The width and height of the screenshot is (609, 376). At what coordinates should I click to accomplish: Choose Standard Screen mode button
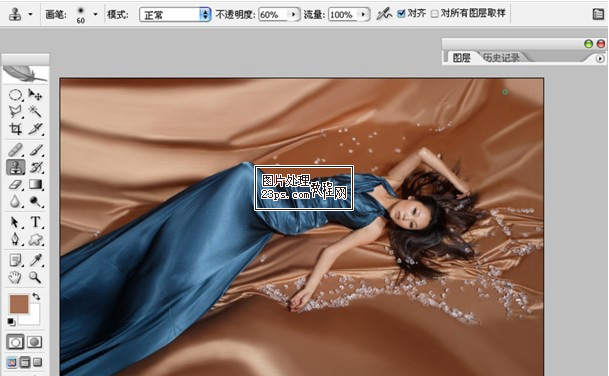click(12, 362)
